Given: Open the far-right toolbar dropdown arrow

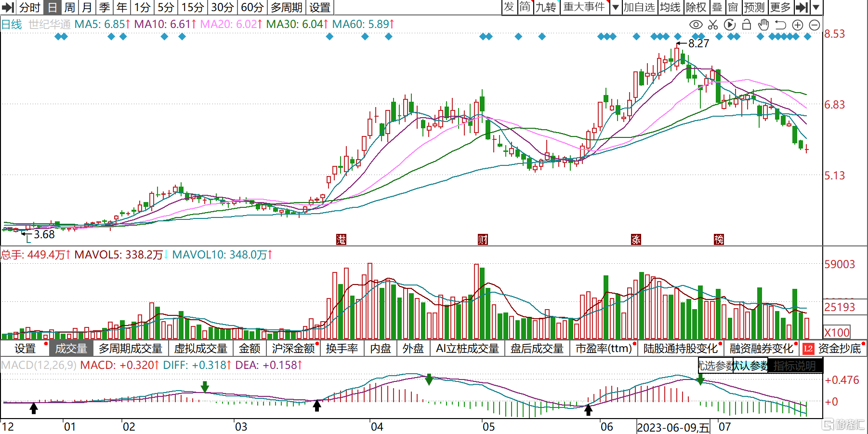Looking at the screenshot, I should coord(816,7).
